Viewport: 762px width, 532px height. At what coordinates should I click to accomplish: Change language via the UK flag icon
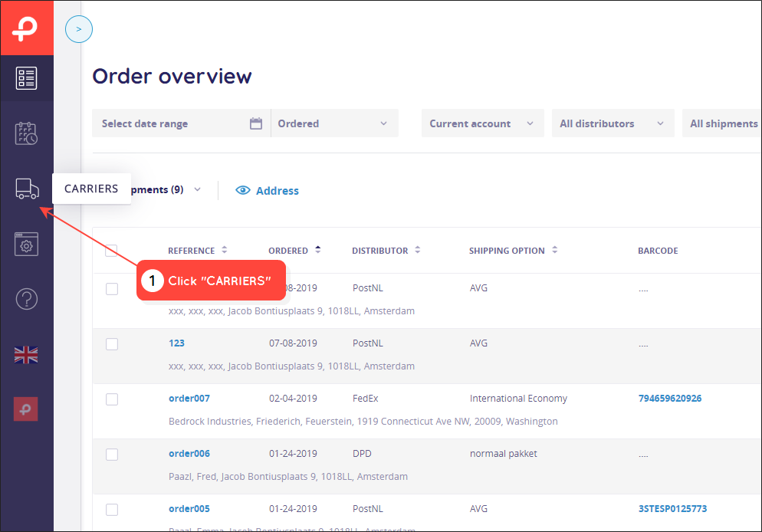26,355
